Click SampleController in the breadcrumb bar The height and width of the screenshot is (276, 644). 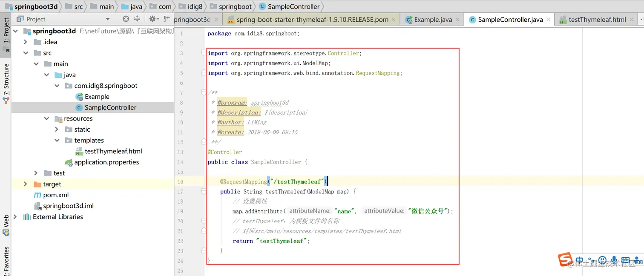coord(294,6)
